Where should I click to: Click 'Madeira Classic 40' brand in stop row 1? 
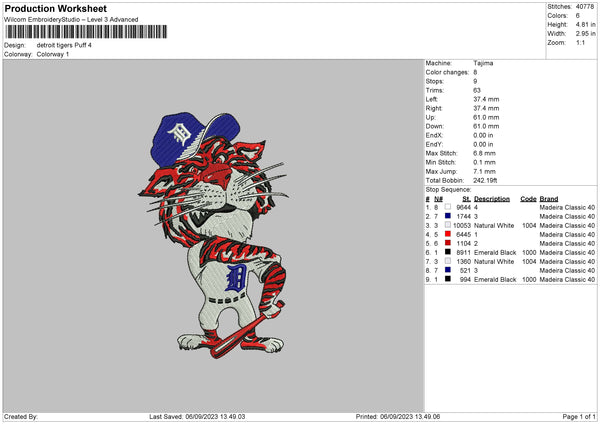point(567,207)
